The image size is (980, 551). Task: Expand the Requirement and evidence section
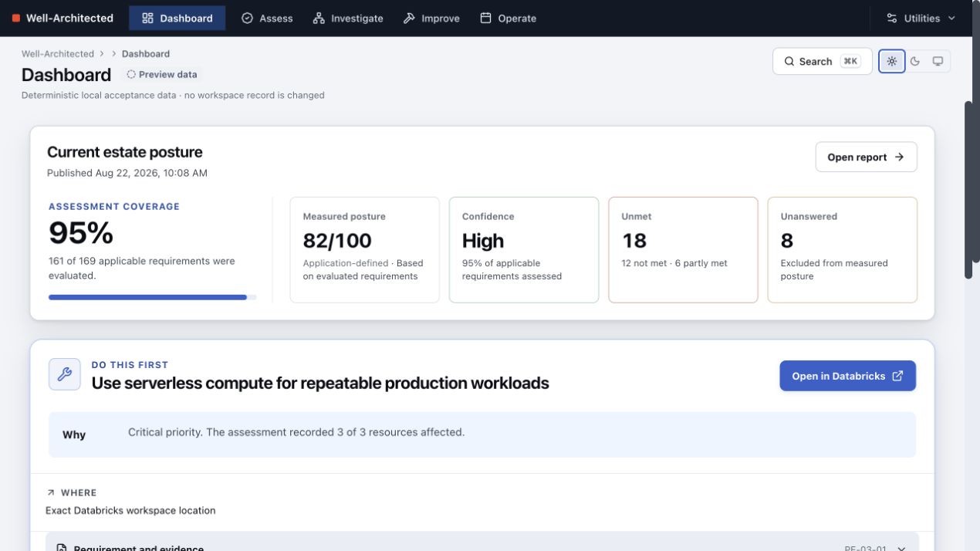[x=482, y=543]
